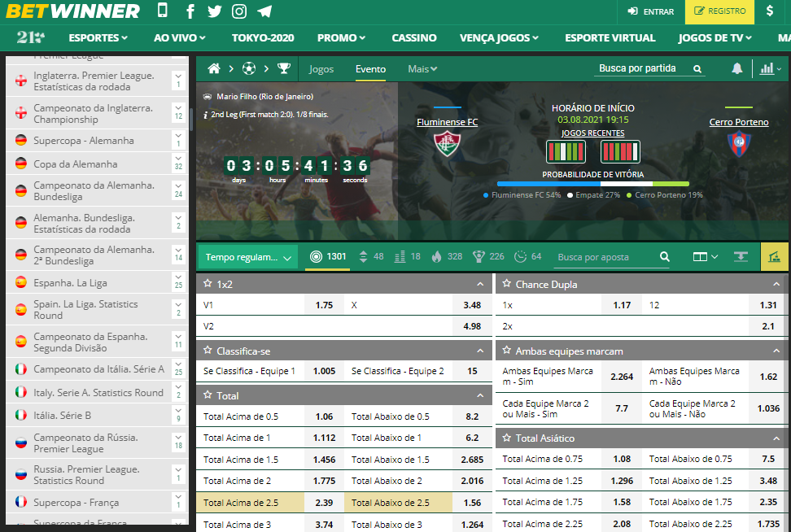The image size is (791, 532).
Task: Select the clock 64 filter
Action: pyautogui.click(x=527, y=257)
